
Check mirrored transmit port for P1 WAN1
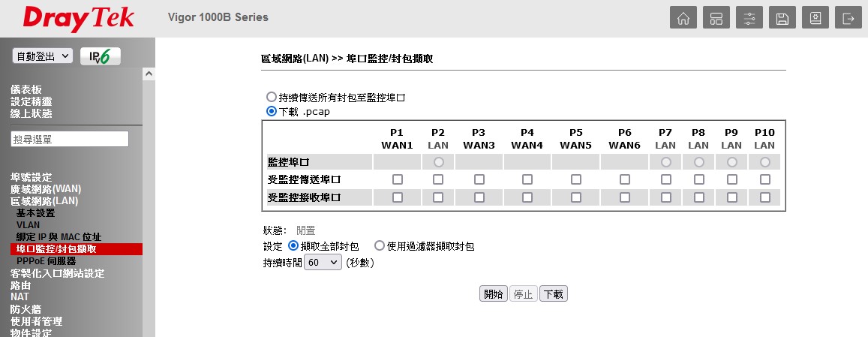tap(397, 179)
